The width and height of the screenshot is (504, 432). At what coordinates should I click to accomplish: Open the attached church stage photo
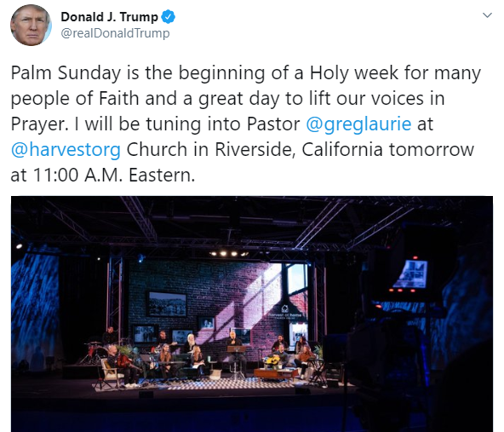[x=252, y=314]
